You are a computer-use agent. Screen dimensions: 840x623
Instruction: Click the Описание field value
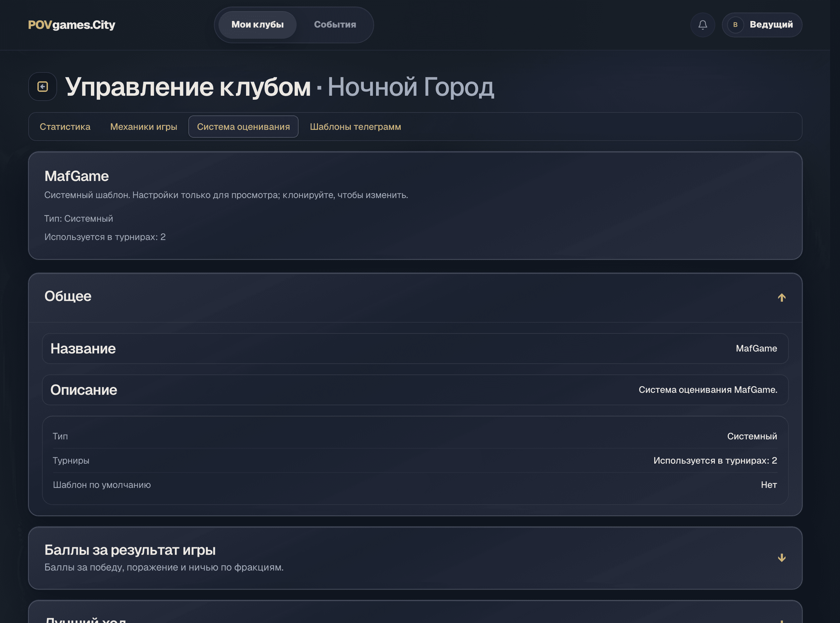point(707,390)
